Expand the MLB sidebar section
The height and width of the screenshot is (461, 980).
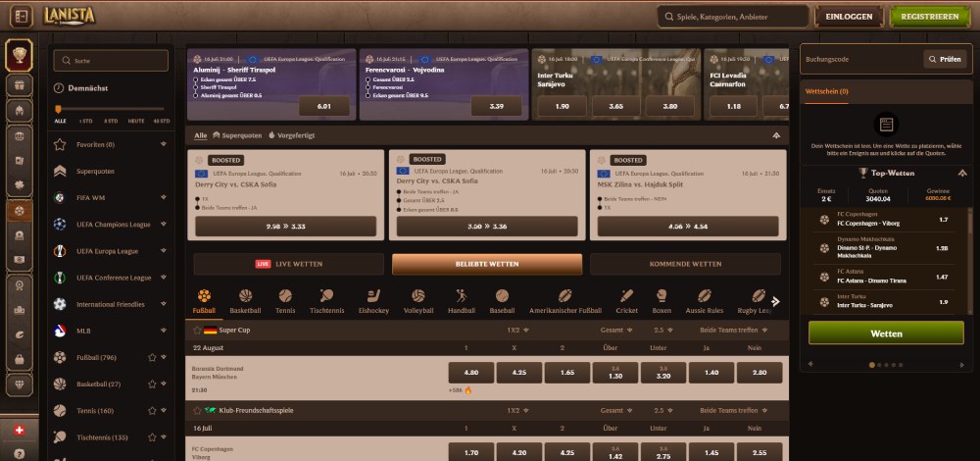pos(163,331)
